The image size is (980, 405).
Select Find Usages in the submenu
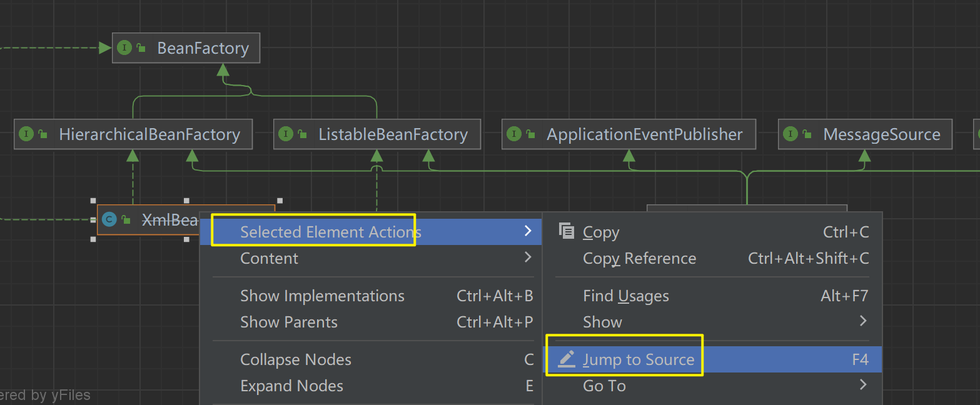[625, 296]
